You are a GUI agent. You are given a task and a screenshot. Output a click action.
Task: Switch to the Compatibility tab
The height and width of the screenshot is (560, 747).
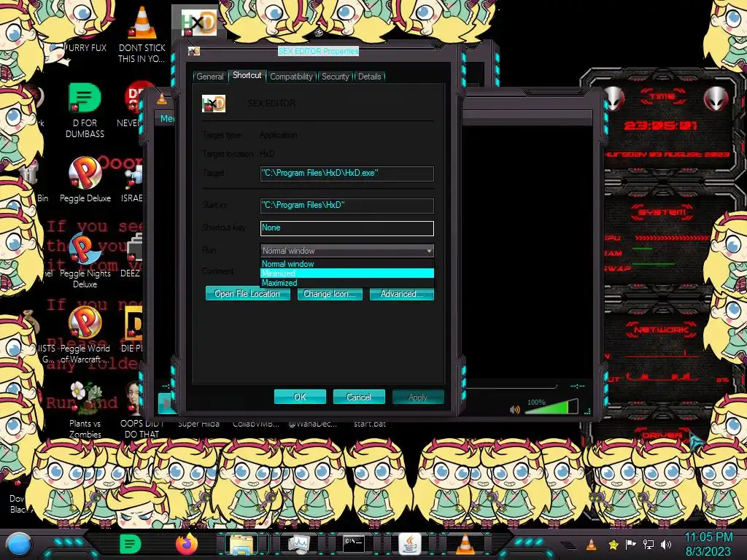(x=291, y=77)
